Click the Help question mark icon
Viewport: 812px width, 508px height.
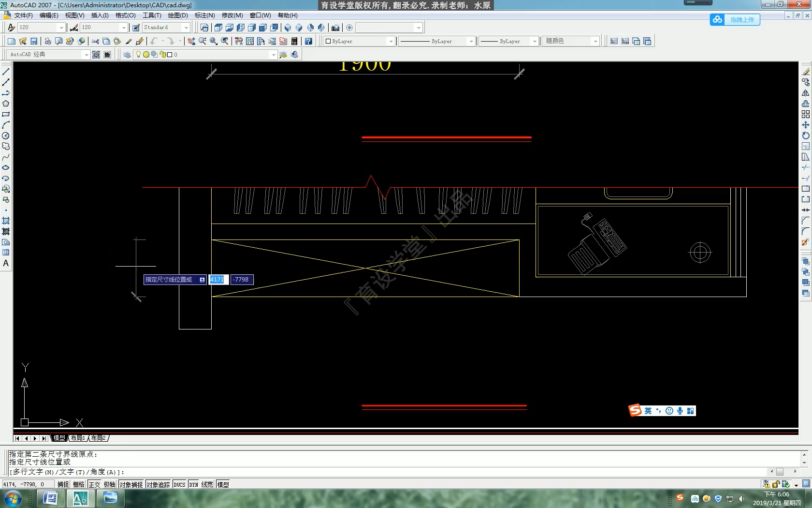coord(308,41)
